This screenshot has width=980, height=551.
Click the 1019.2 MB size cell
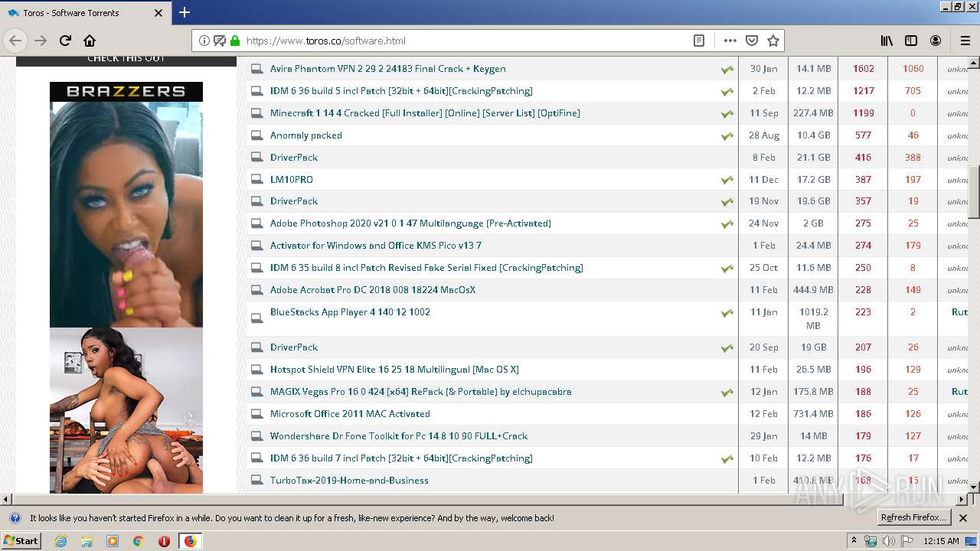click(813, 319)
